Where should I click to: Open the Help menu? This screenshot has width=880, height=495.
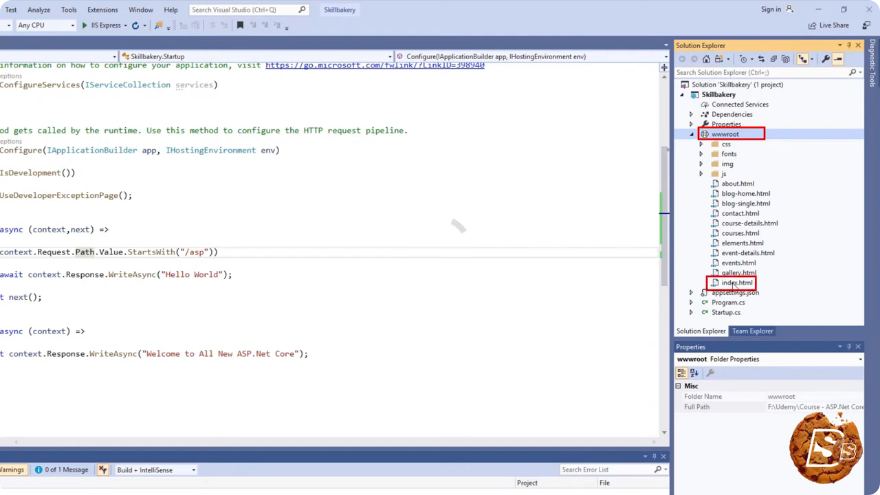(x=171, y=10)
